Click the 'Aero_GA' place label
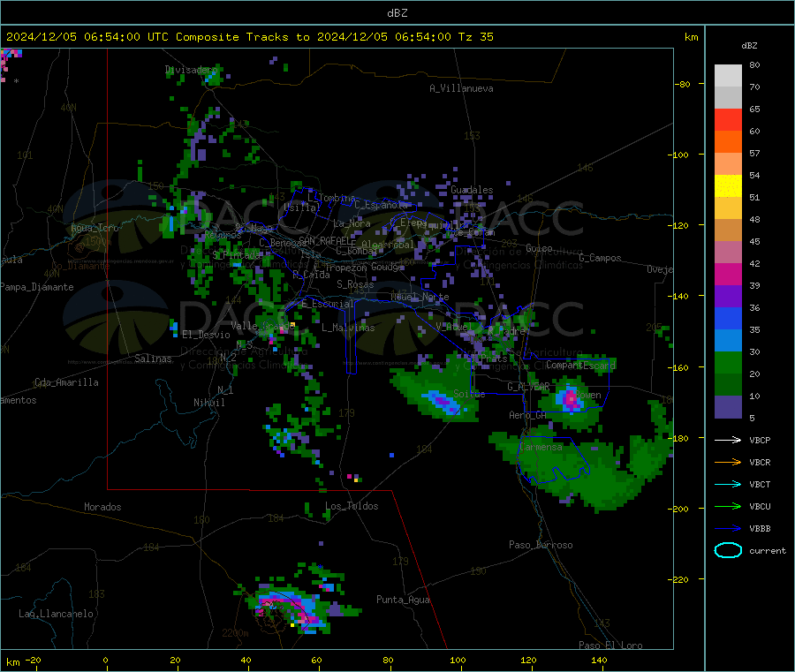The width and height of the screenshot is (795, 672). pos(528,415)
